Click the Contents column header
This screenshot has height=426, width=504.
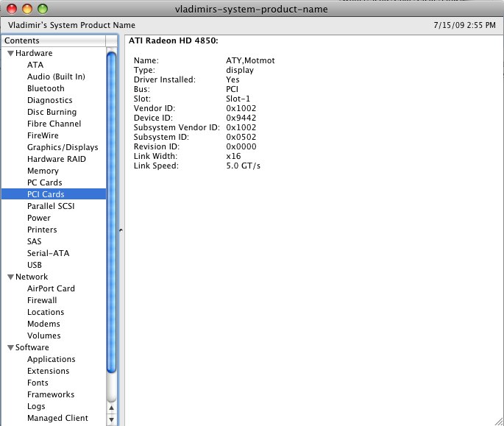tap(54, 40)
